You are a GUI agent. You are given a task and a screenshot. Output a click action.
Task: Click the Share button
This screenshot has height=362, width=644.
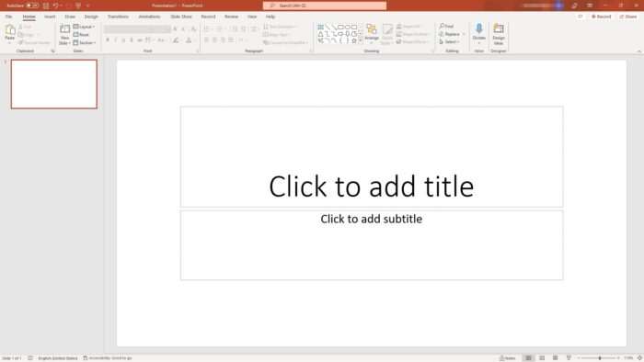point(628,17)
